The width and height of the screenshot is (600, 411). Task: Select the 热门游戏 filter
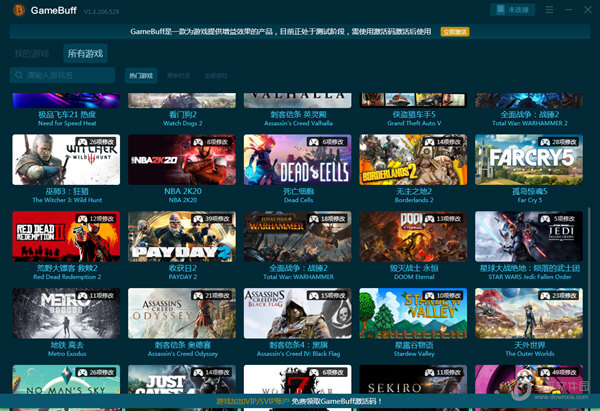141,76
